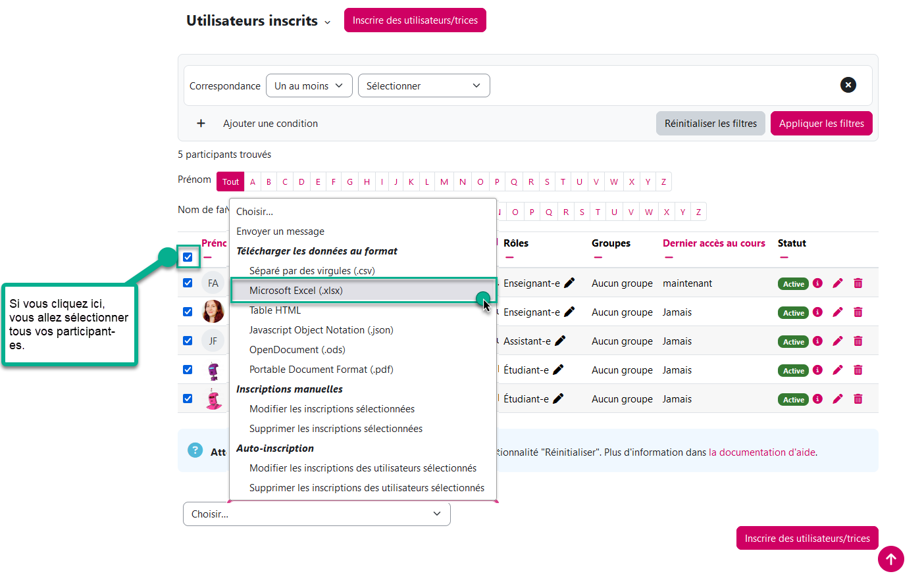Edit role pencil for first Étudiant-e row
This screenshot has height=580, width=924.
[558, 370]
